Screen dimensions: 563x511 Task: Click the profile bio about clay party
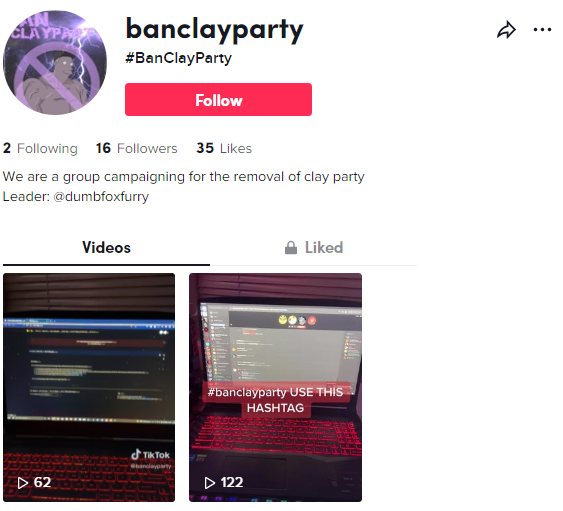tap(183, 177)
